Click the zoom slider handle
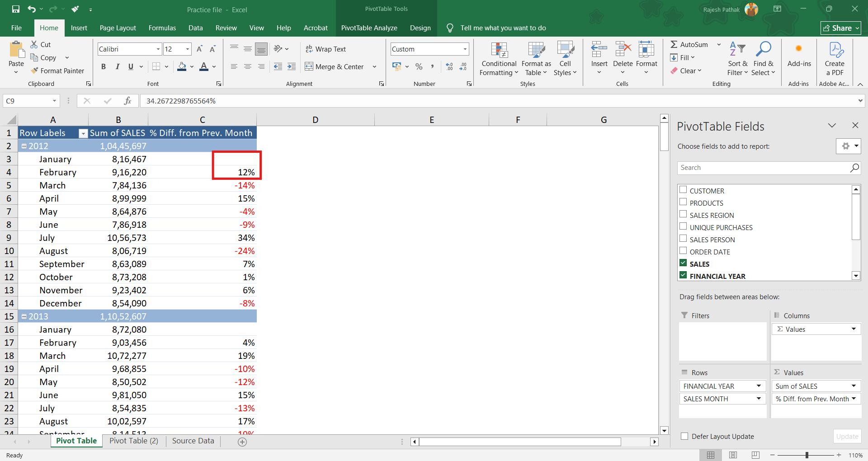The width and height of the screenshot is (868, 461). click(x=807, y=455)
